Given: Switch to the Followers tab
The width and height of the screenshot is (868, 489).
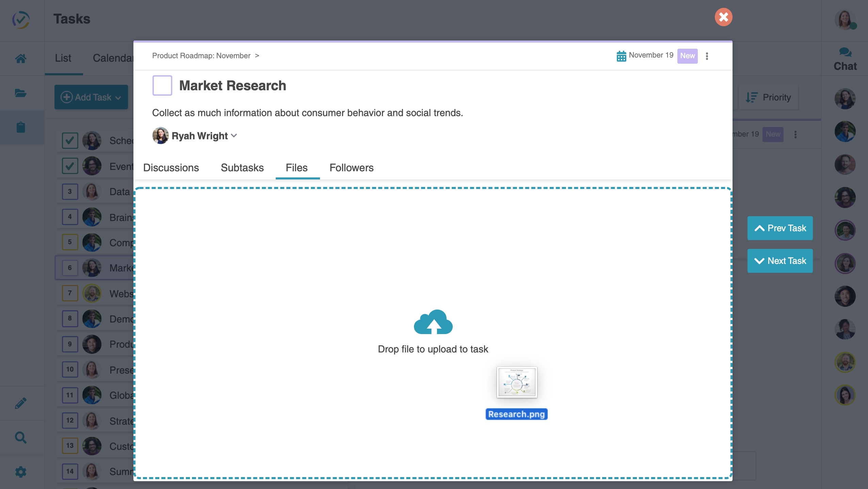Looking at the screenshot, I should coord(351,168).
